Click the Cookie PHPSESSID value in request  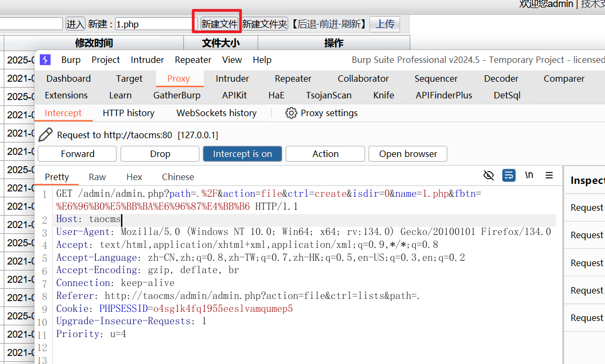click(223, 309)
